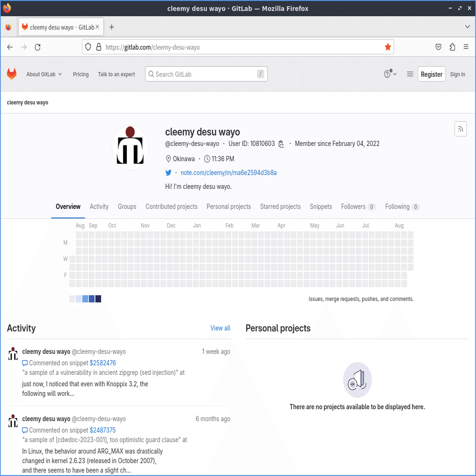Click the pinned Firefox view tab icon

[9, 27]
